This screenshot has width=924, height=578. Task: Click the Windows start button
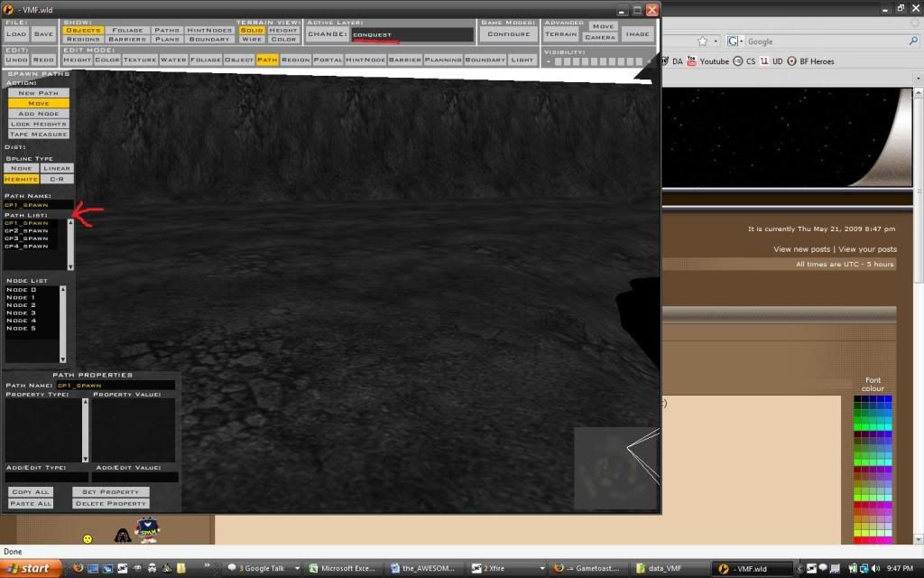(30, 569)
